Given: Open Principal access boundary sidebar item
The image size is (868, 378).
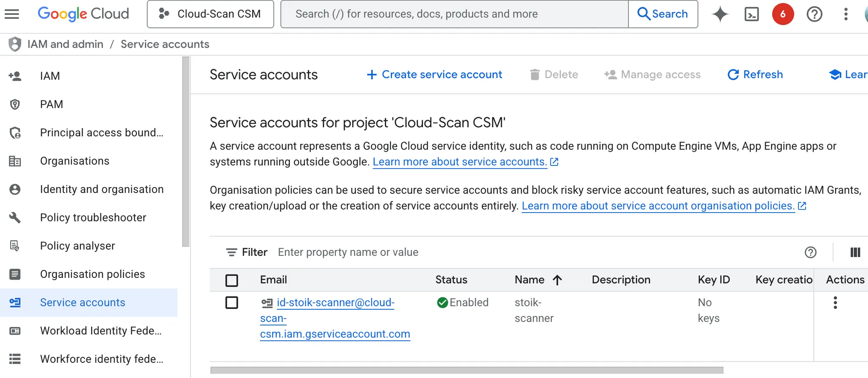Looking at the screenshot, I should pos(102,133).
